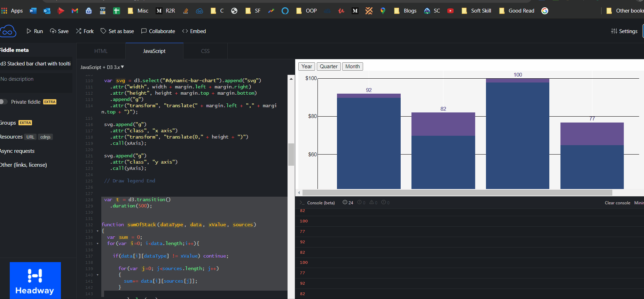Click the Quarter button in result pane

[x=329, y=66]
